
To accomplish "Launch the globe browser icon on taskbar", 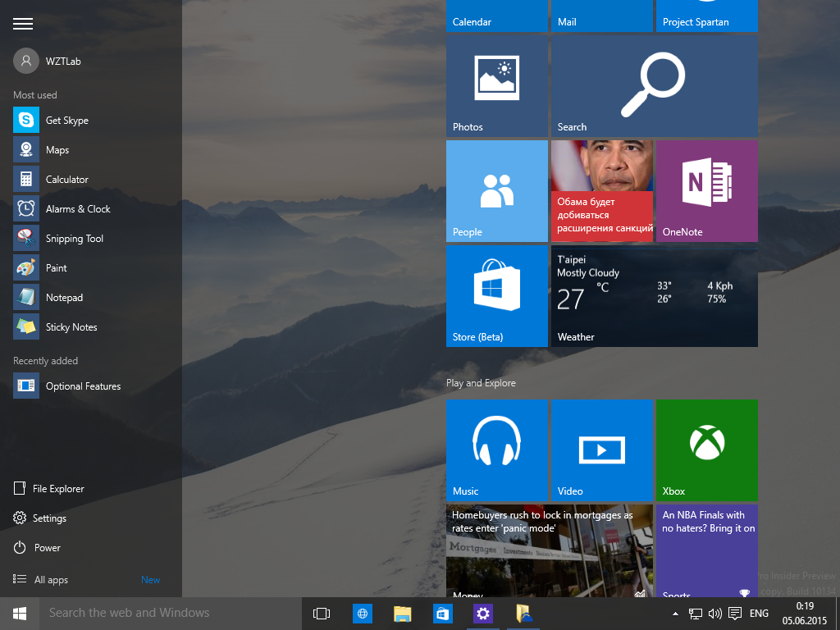I will (363, 614).
